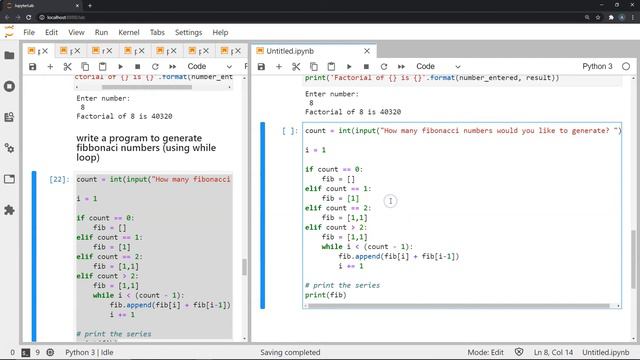640x360 pixels.
Task: Click the notebook trust shield icon in status bar
Action: (x=519, y=352)
